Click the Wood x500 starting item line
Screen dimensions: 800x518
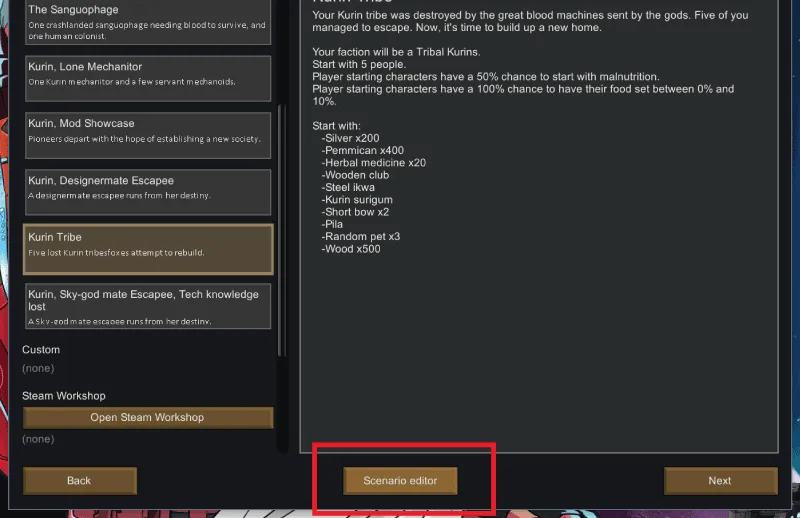coord(351,249)
